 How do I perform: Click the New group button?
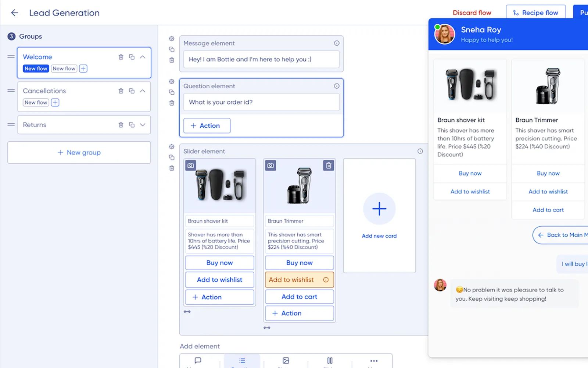pos(79,152)
